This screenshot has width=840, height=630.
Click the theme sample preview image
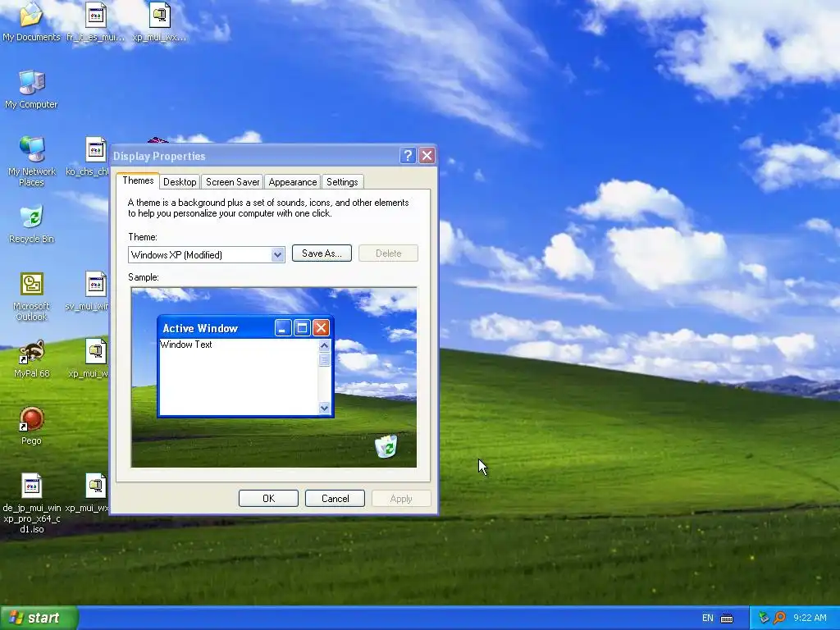tap(274, 377)
